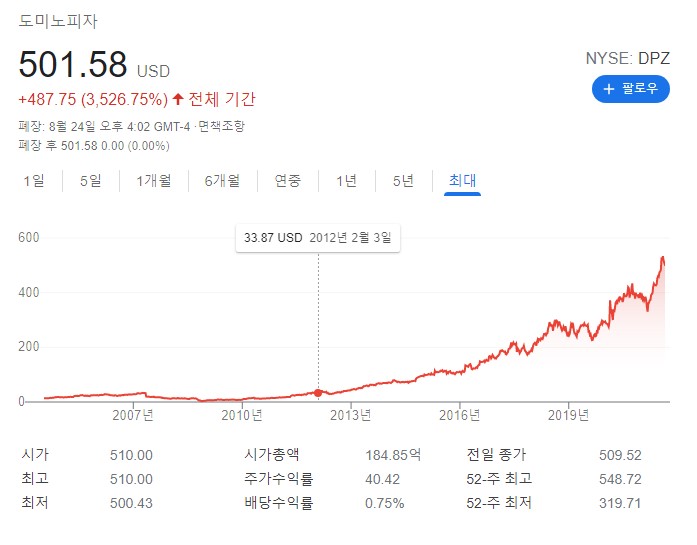697x545 pixels.
Task: Click the NYSE: DPZ ticker label
Action: point(627,58)
